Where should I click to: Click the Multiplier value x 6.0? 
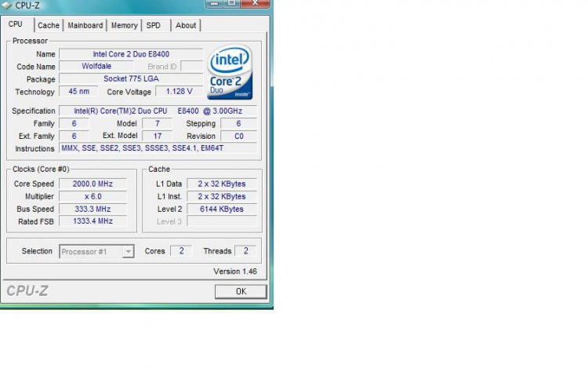(x=93, y=197)
